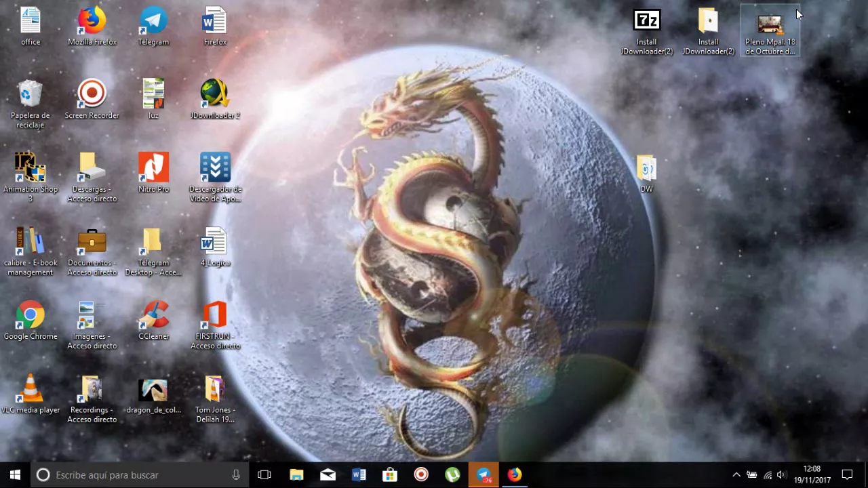Show hidden system tray icons
This screenshot has height=488, width=868.
(736, 475)
